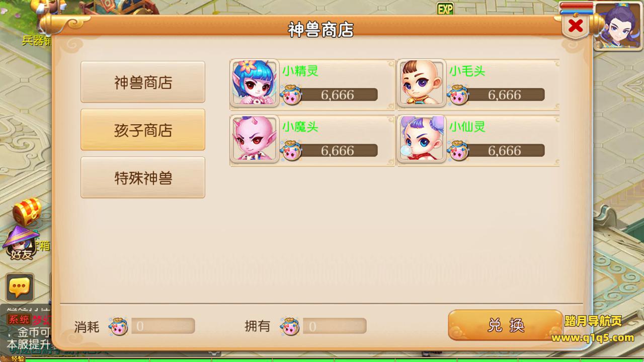Image resolution: width=644 pixels, height=362 pixels.
Task: Click the 小魔头 name label
Action: (300, 127)
